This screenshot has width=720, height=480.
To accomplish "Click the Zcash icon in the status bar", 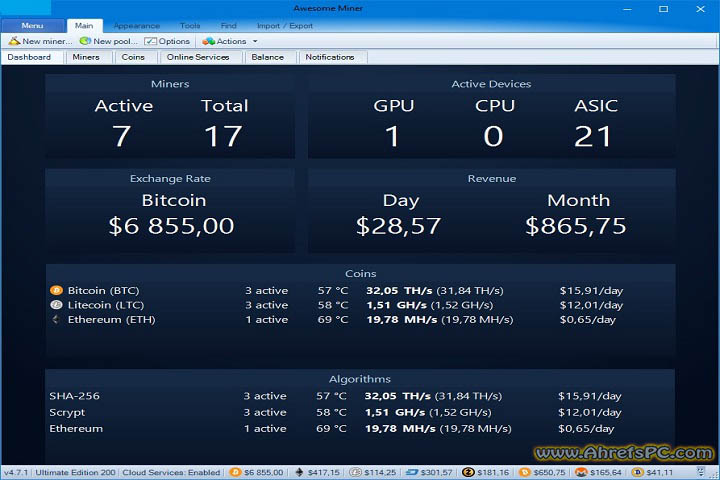I will point(468,472).
